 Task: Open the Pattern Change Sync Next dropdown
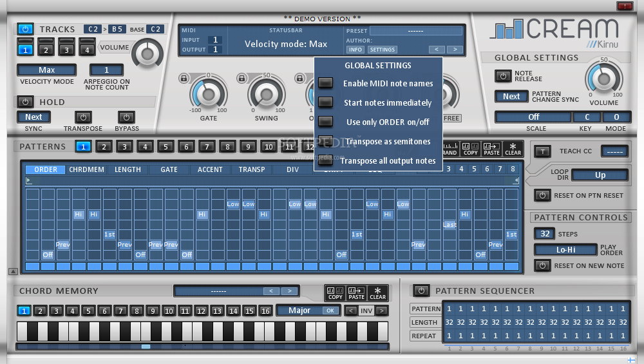[511, 97]
